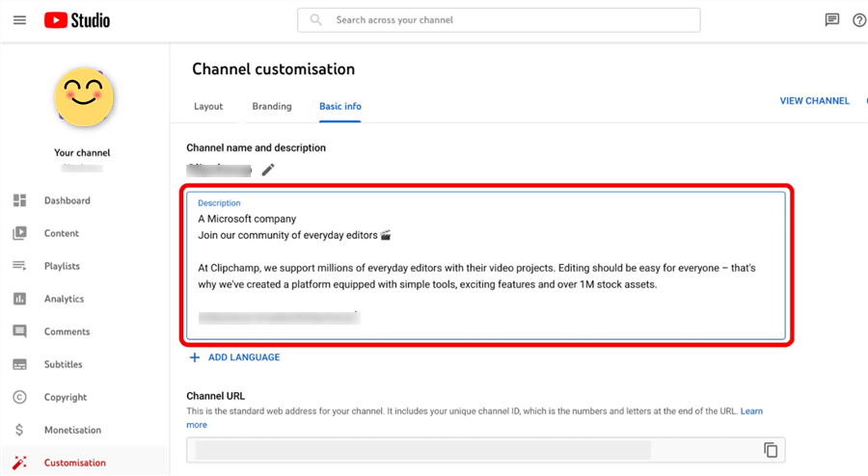
Task: Click inside the Description text box
Action: click(485, 265)
